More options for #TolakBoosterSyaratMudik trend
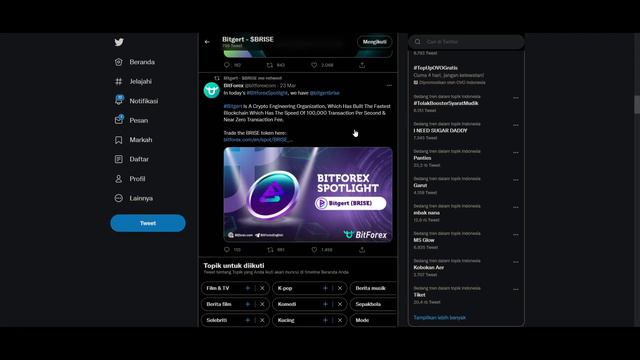The width and height of the screenshot is (640, 360). (516, 98)
